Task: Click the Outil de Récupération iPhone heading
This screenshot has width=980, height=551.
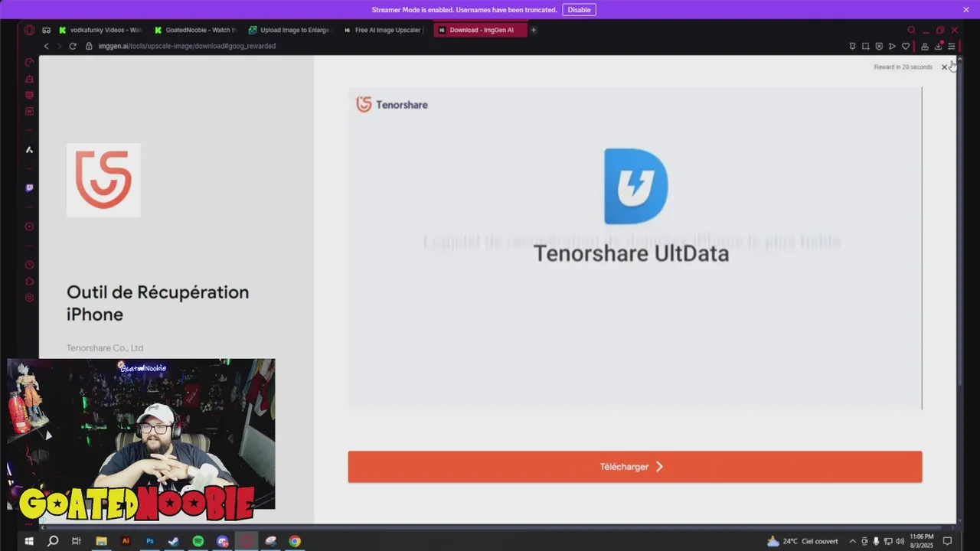Action: [x=158, y=303]
